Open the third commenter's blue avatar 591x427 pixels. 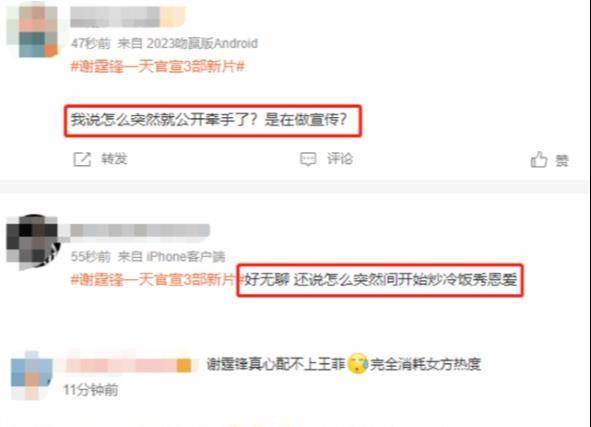[32, 375]
